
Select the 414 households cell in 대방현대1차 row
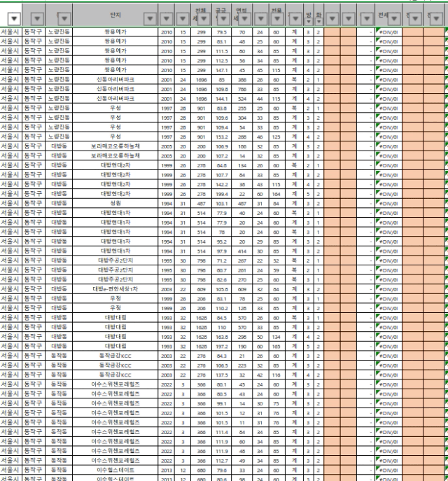point(242,251)
